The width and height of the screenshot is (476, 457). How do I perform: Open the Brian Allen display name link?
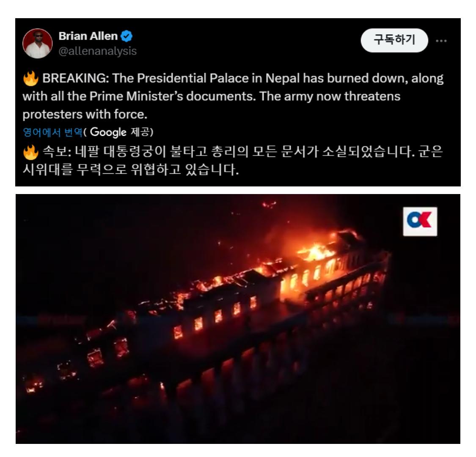(88, 36)
